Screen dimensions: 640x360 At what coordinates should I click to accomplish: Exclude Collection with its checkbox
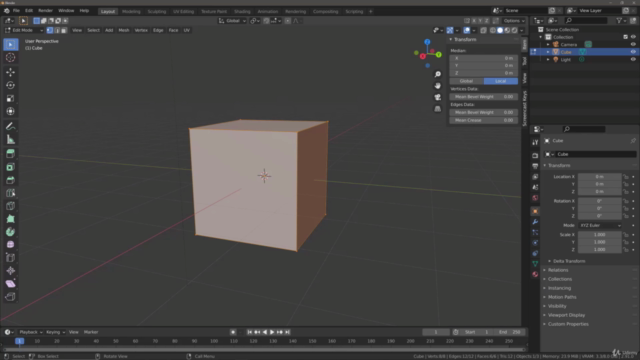[625, 37]
